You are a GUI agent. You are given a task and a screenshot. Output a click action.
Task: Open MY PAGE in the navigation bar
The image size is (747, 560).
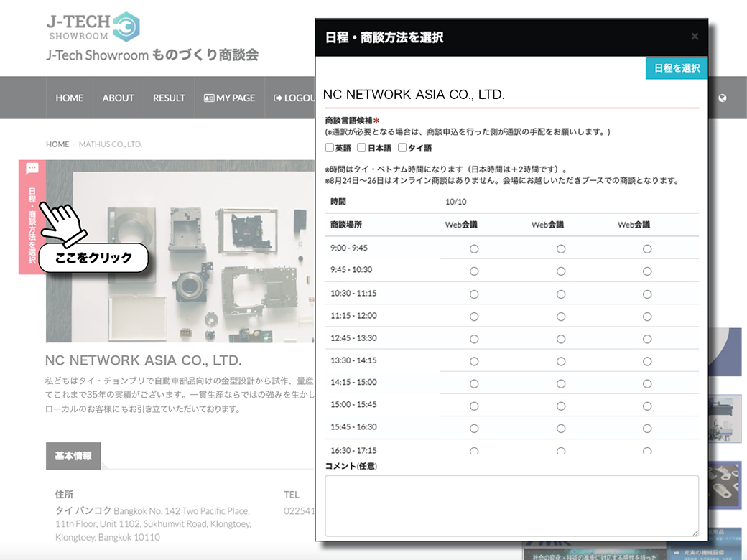(x=230, y=98)
